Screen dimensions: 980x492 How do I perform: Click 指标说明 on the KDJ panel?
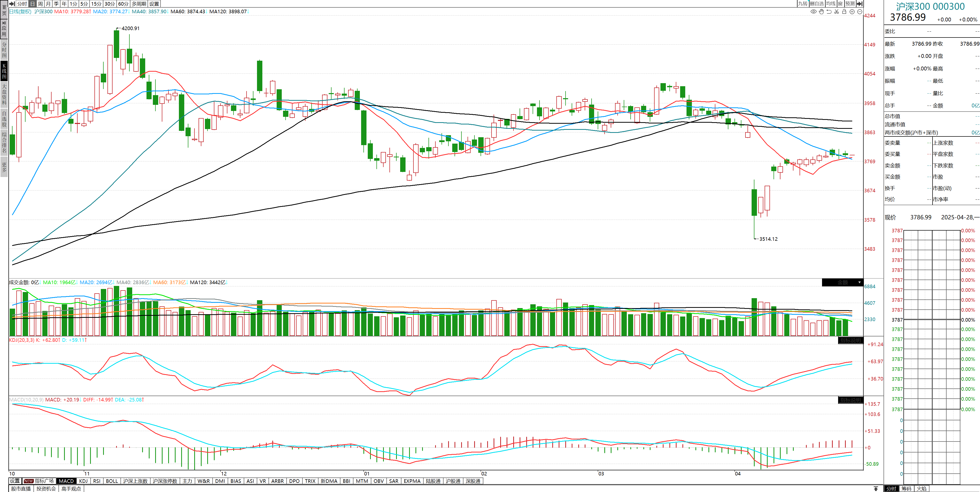click(851, 340)
